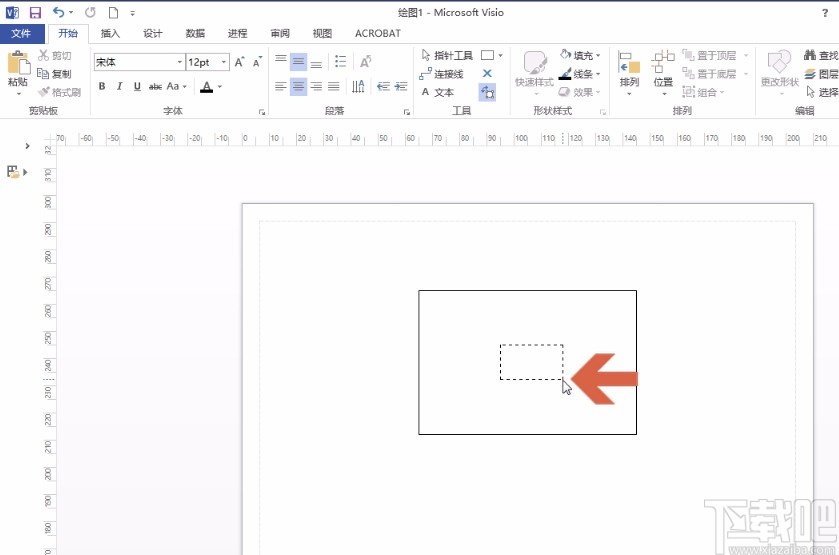Screen dimensions: 839x555
Task: Toggle center paragraph alignment
Action: (299, 86)
